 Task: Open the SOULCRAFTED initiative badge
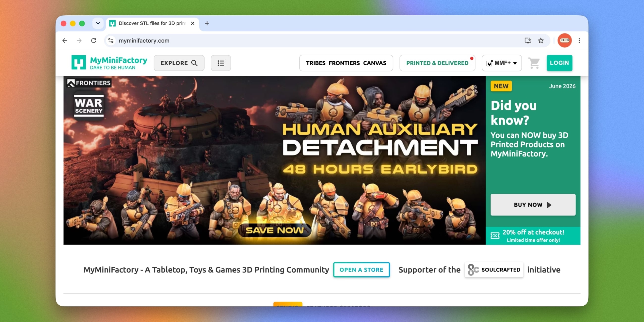(x=494, y=270)
